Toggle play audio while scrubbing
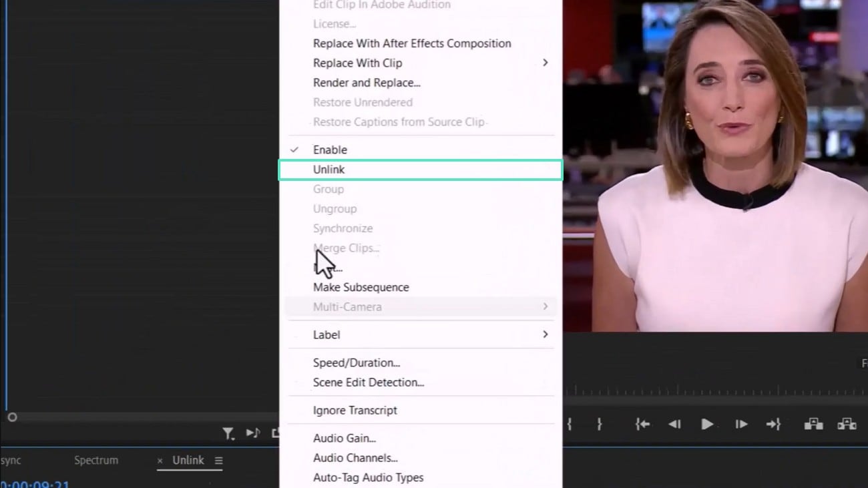 [x=252, y=433]
